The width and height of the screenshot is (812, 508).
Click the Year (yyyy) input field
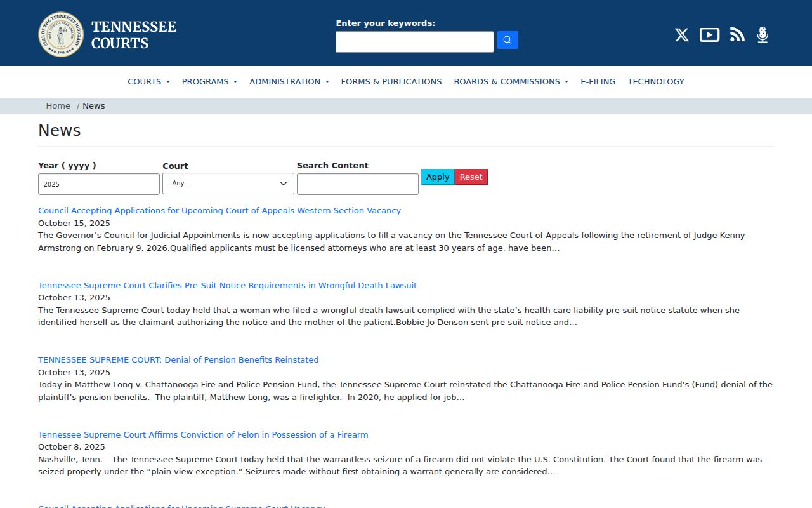[99, 184]
